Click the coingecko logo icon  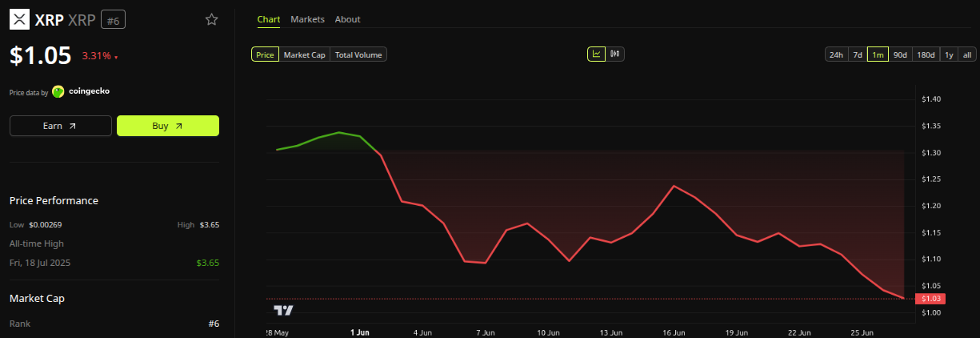(x=58, y=91)
